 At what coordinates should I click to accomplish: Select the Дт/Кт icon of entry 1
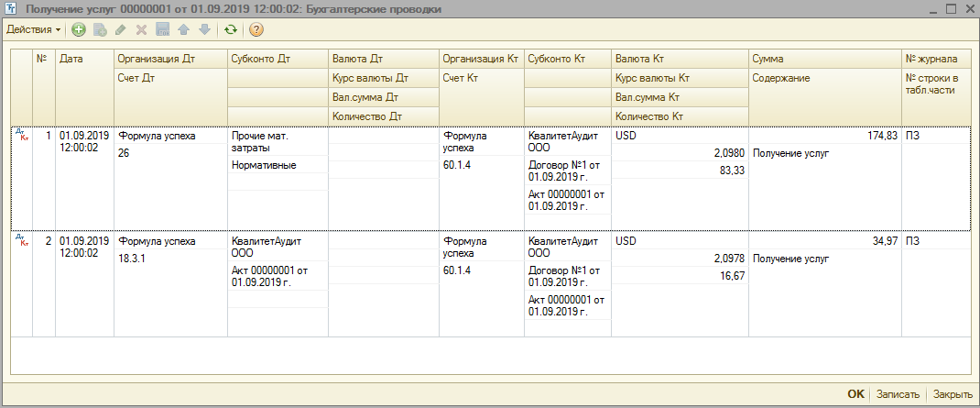[x=22, y=136]
